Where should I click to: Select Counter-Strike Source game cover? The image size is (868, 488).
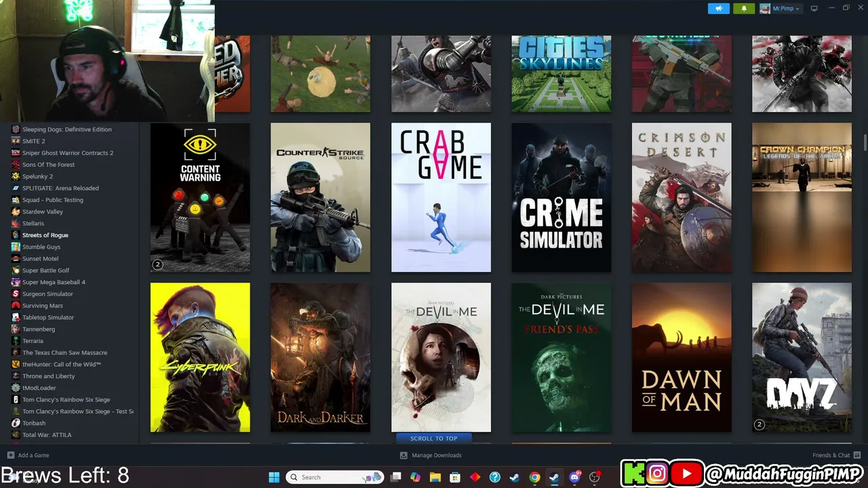(x=320, y=197)
